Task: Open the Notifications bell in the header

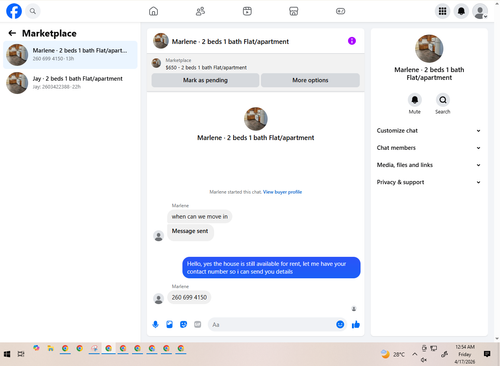Action: [x=461, y=11]
